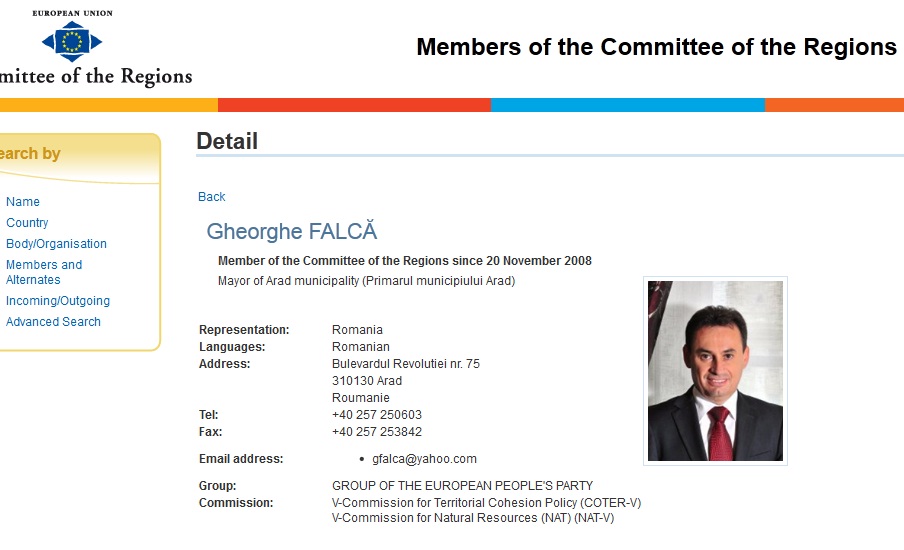Click the telephone number +40 257 250603
Image resolution: width=904 pixels, height=550 pixels.
pos(377,415)
